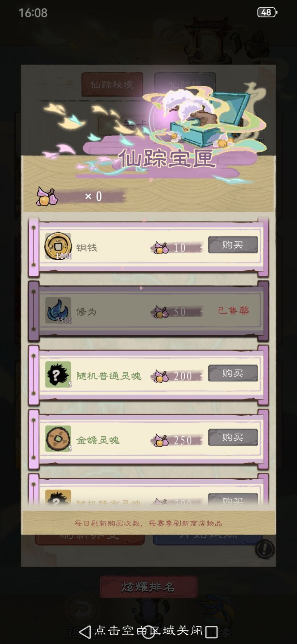Tap the partially visible bottom 购买 button

pyautogui.click(x=233, y=500)
